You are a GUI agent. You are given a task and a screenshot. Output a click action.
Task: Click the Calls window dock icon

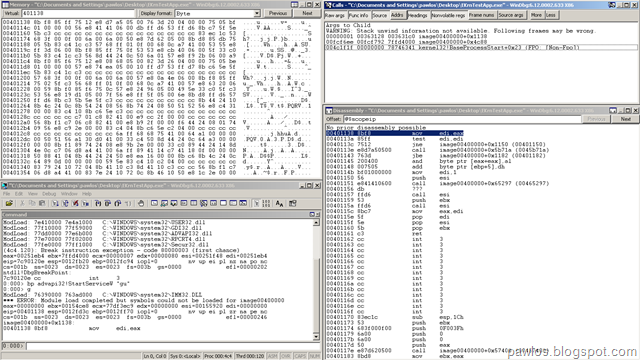[x=612, y=5]
